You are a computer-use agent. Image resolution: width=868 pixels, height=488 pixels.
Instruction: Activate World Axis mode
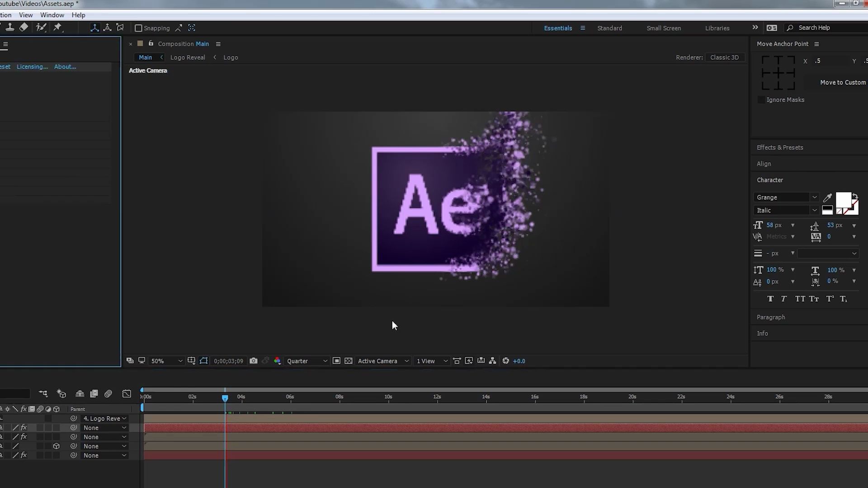[x=107, y=28]
